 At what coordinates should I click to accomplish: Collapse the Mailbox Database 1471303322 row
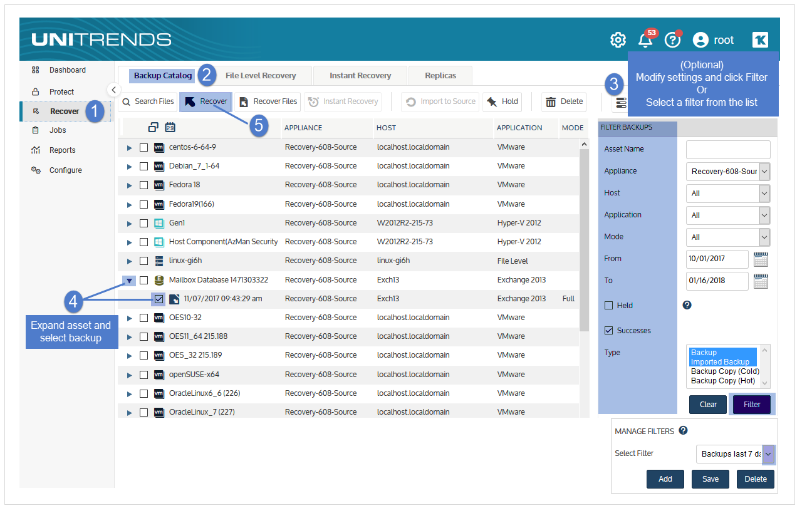(129, 281)
